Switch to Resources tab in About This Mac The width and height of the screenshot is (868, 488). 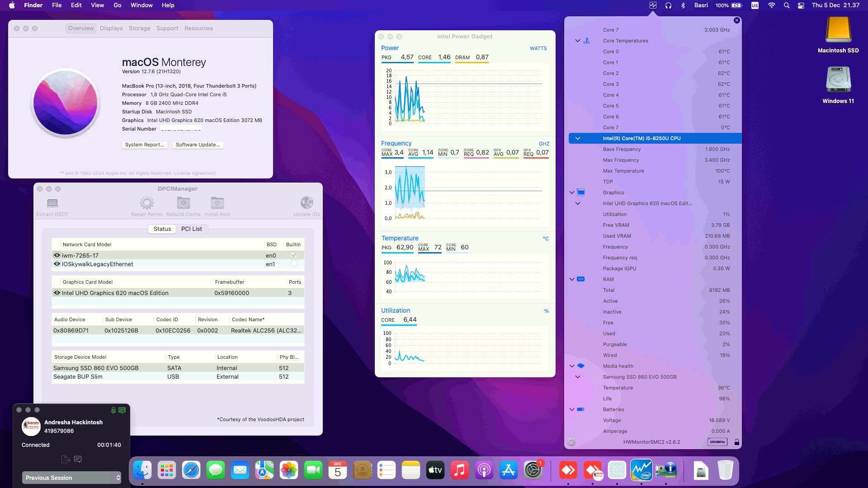(198, 28)
